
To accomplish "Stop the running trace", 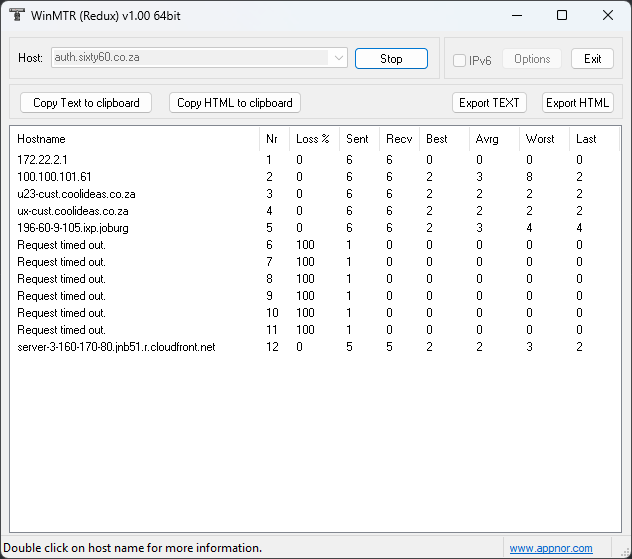I will [391, 59].
